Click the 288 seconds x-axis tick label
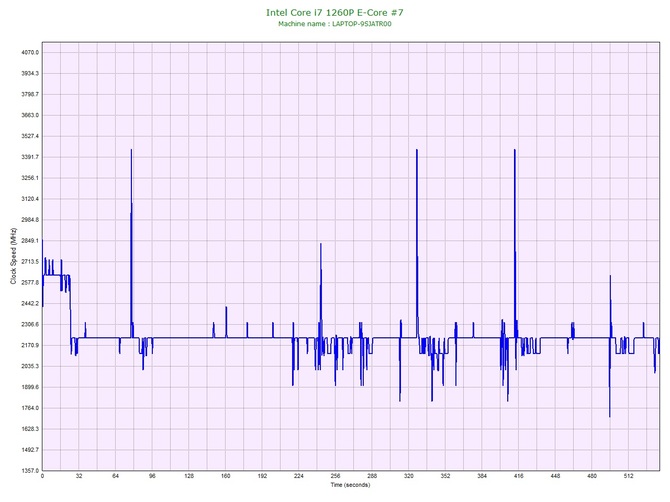The width and height of the screenshot is (670, 502). click(372, 476)
